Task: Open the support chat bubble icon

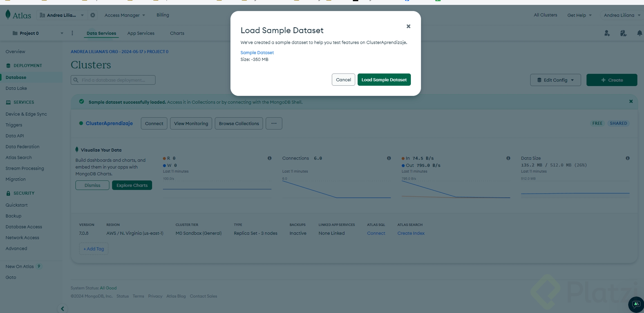Action: click(636, 304)
